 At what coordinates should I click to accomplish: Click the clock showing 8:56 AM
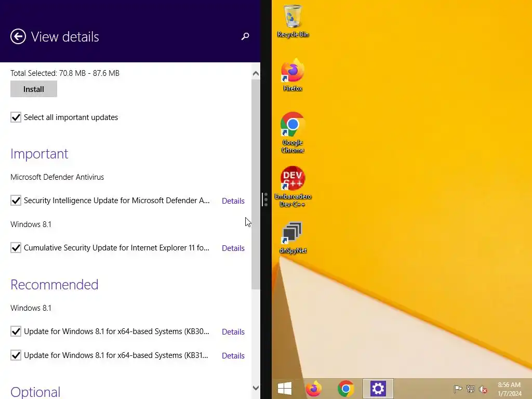coord(509,385)
